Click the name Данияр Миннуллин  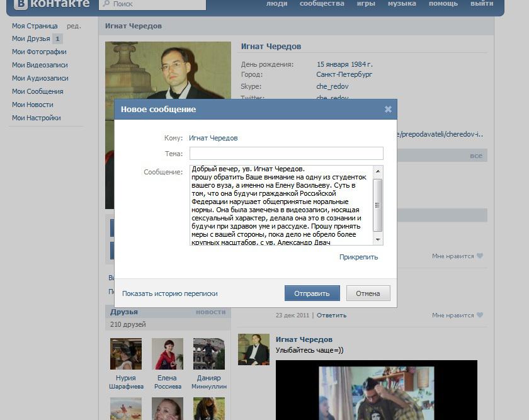click(209, 382)
